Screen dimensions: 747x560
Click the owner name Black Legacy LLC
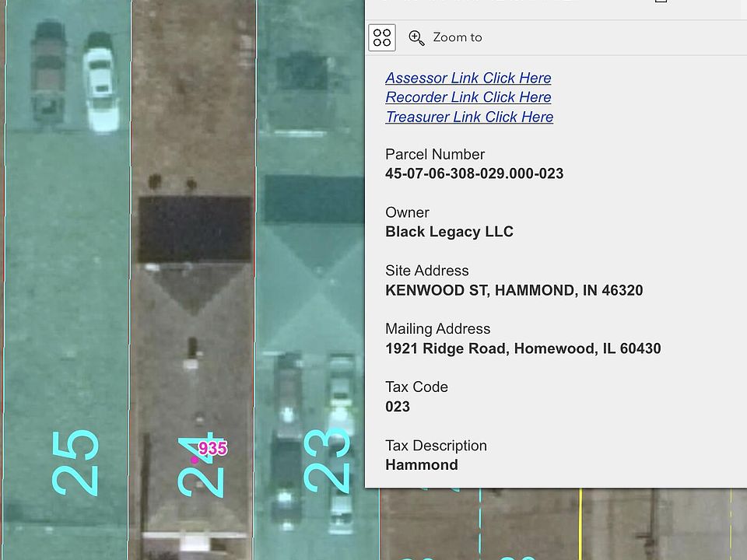click(449, 232)
